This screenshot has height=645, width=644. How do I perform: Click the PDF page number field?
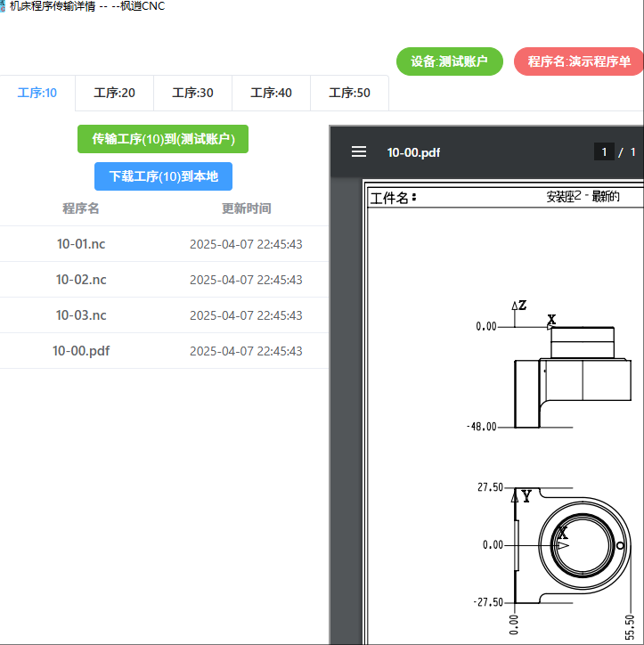coord(604,152)
